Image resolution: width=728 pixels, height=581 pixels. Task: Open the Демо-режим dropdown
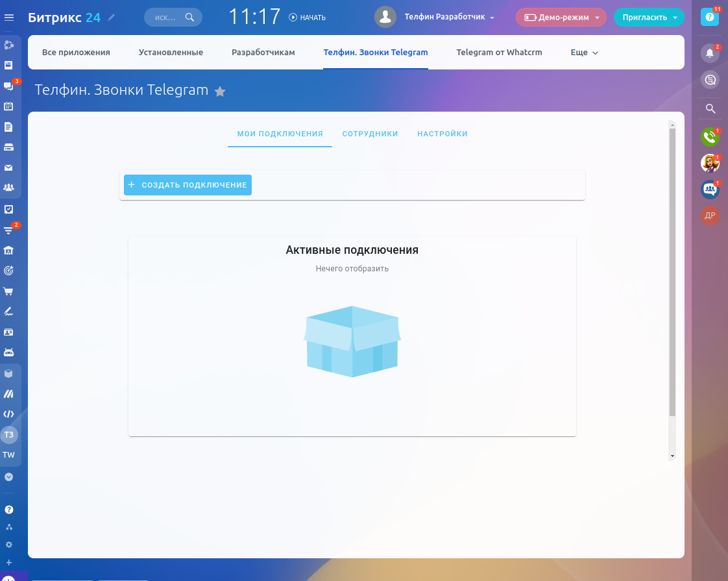[561, 18]
